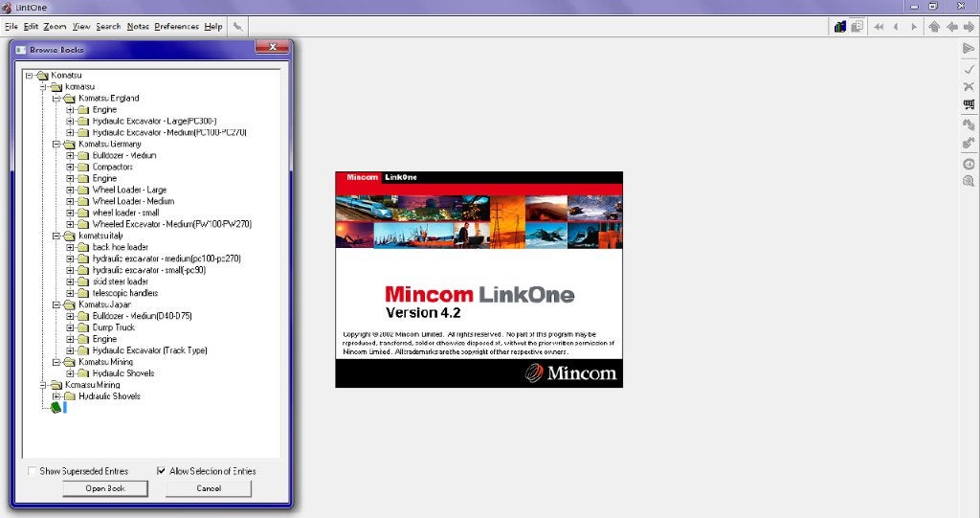Open the View menu
The image size is (980, 518).
[x=81, y=26]
